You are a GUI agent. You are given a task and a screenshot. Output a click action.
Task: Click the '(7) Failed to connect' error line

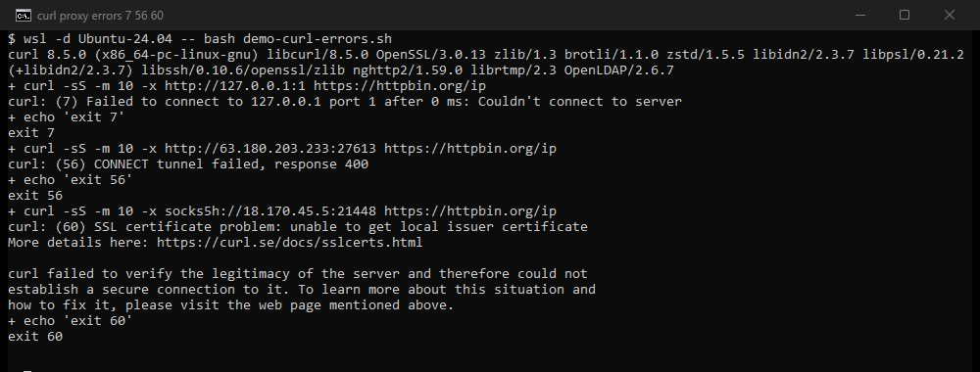(x=345, y=101)
